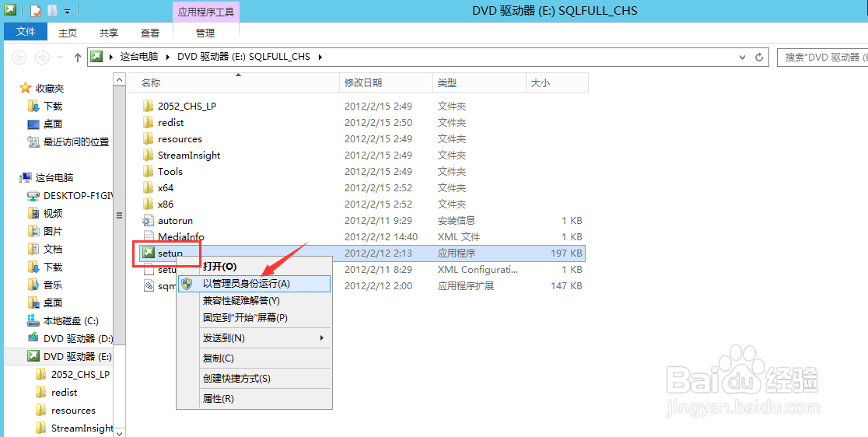The image size is (868, 437).
Task: Switch to the 管理 ribbon tab
Action: click(x=205, y=33)
